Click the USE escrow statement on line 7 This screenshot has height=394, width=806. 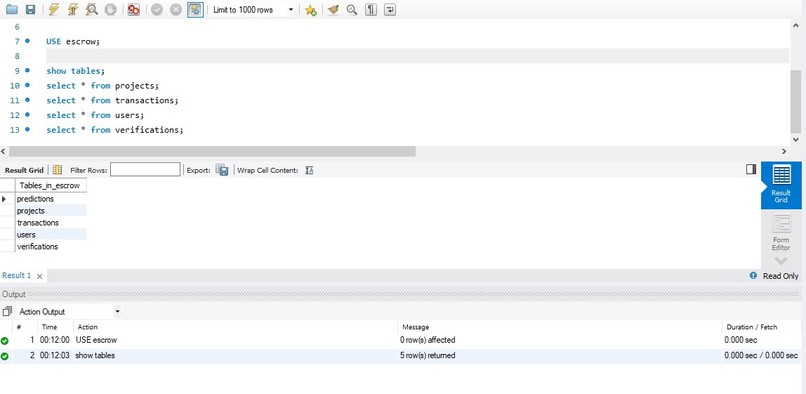[x=72, y=41]
